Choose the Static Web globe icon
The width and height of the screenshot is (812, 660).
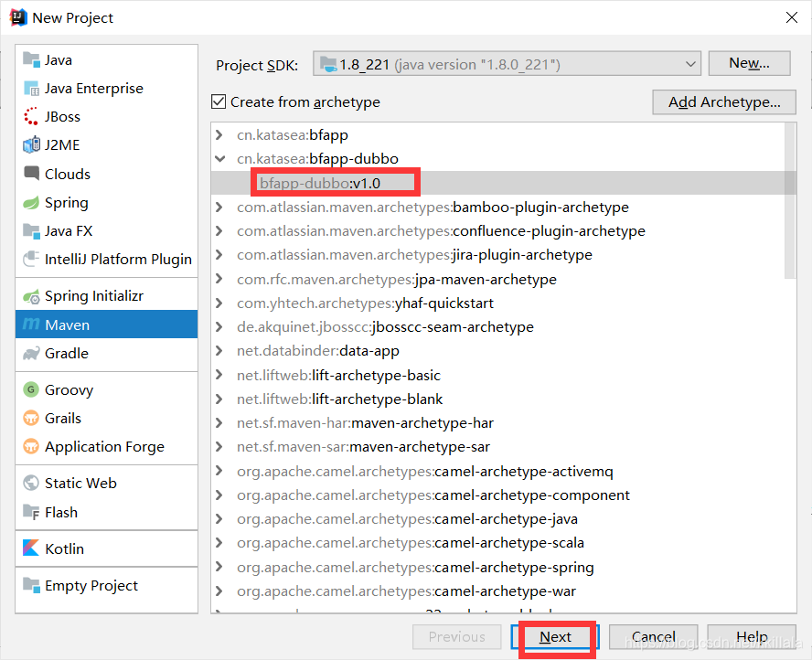31,483
